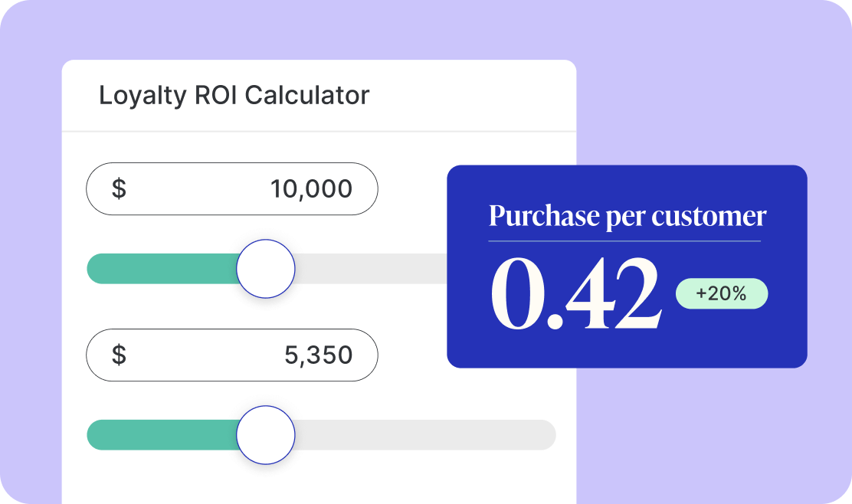Click the dollar sign in the 5,350 field
The width and height of the screenshot is (852, 504).
pos(119,355)
